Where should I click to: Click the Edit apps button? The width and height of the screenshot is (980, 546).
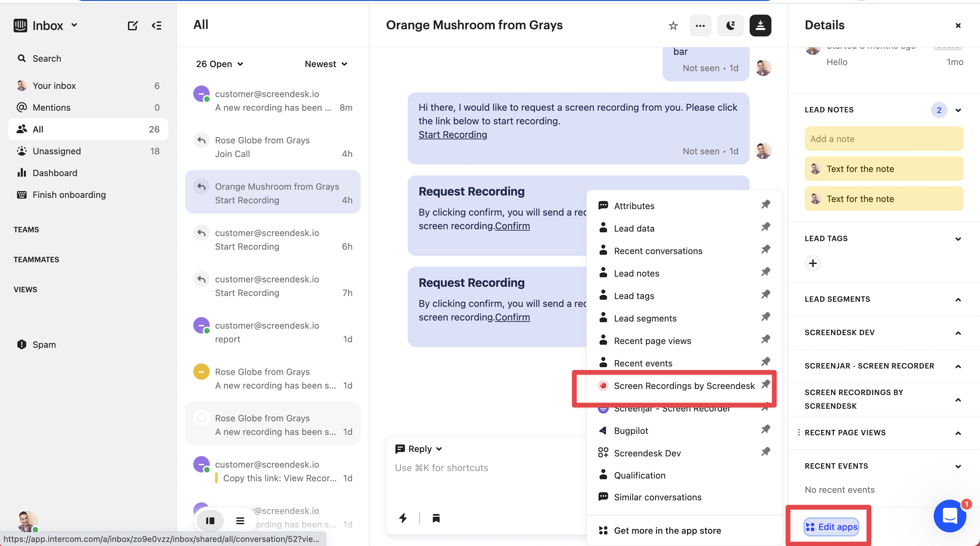click(831, 527)
